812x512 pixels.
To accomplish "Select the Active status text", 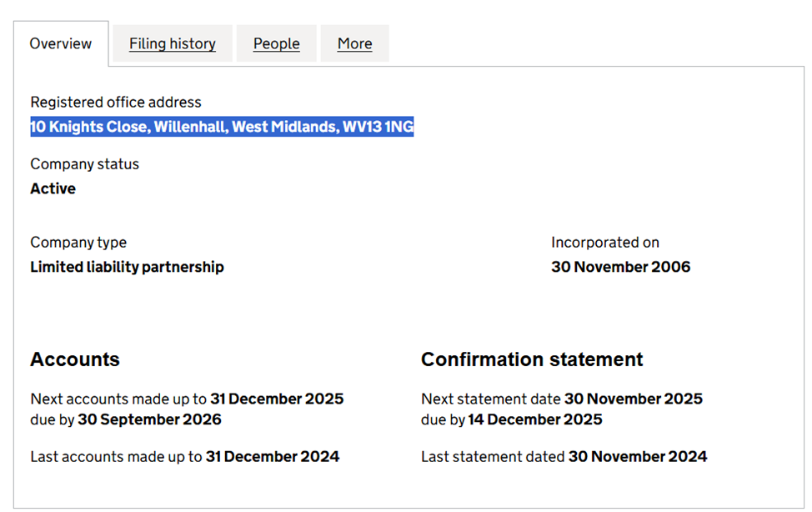I will tap(53, 188).
